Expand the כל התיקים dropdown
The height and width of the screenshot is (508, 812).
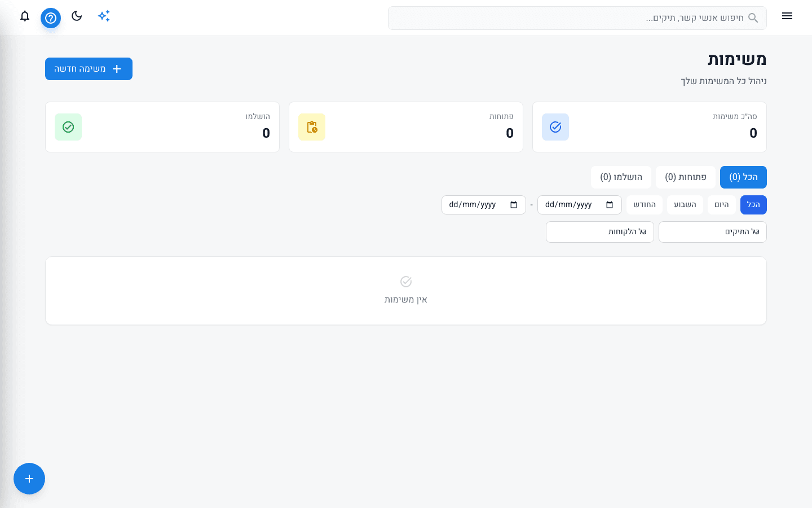[x=712, y=232]
